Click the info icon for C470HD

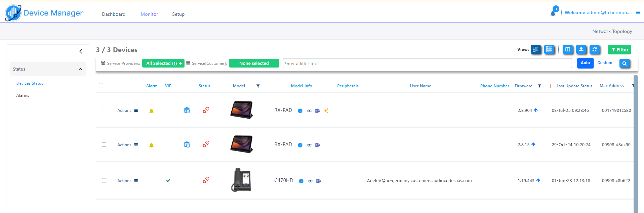[x=301, y=181]
